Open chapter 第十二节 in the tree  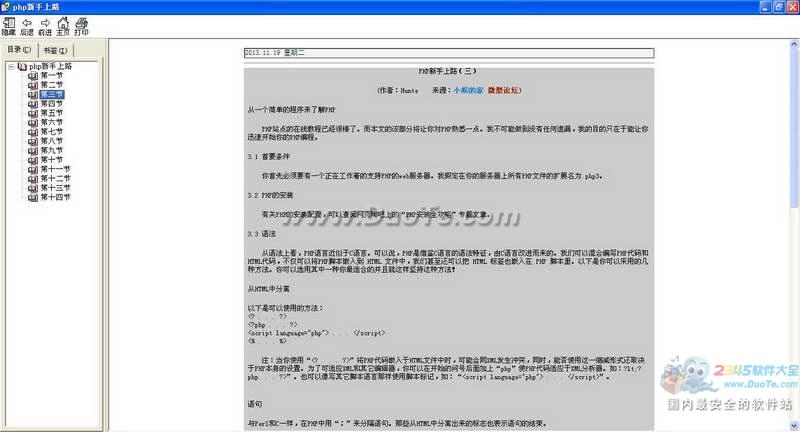pyautogui.click(x=55, y=179)
